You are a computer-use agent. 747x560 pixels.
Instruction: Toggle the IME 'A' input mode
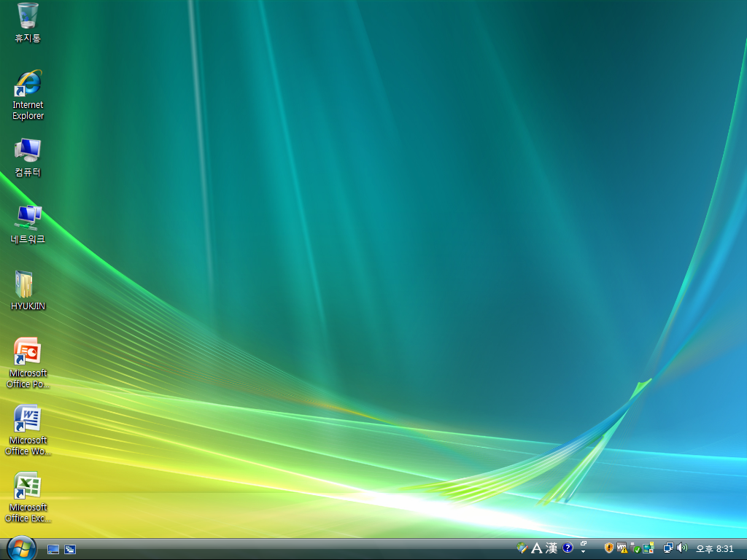536,548
